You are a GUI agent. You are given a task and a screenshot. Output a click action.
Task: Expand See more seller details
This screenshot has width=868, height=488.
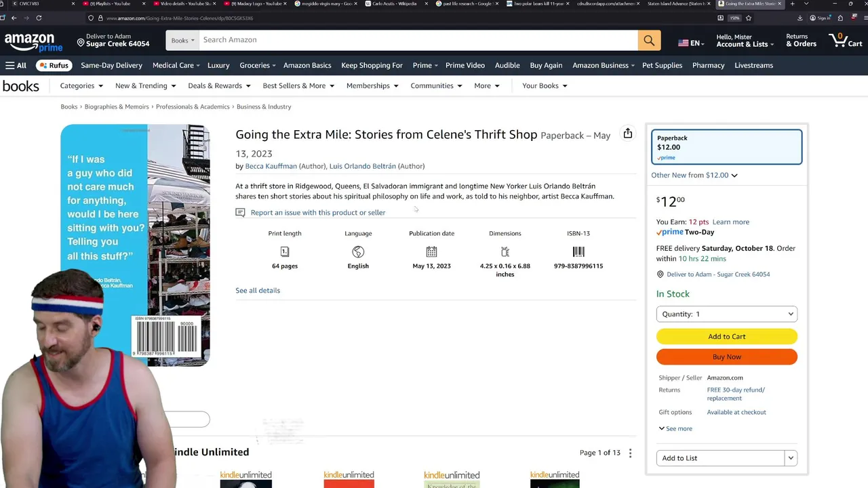click(675, 428)
